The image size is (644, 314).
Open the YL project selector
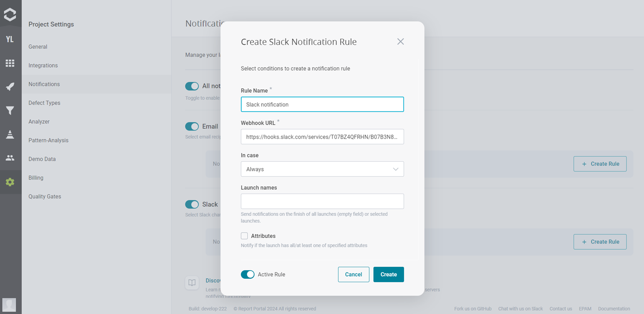10,39
